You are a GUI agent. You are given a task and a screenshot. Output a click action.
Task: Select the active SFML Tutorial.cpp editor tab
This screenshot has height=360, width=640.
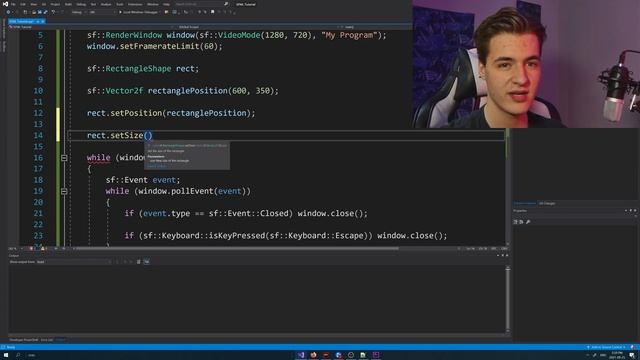[x=27, y=21]
